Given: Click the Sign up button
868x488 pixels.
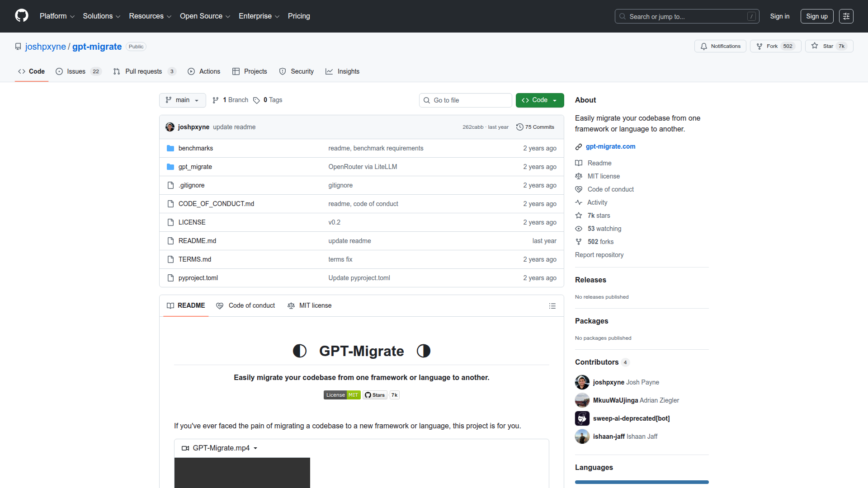Looking at the screenshot, I should pyautogui.click(x=816, y=16).
